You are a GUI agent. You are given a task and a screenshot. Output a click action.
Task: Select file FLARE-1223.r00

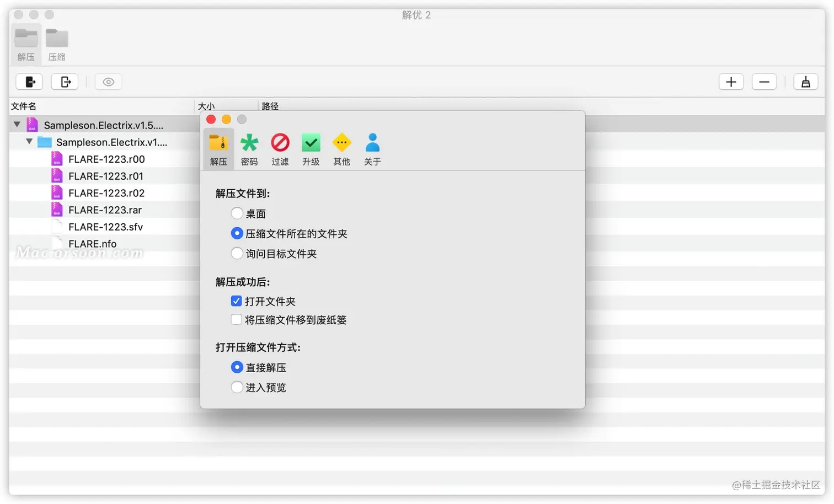106,159
